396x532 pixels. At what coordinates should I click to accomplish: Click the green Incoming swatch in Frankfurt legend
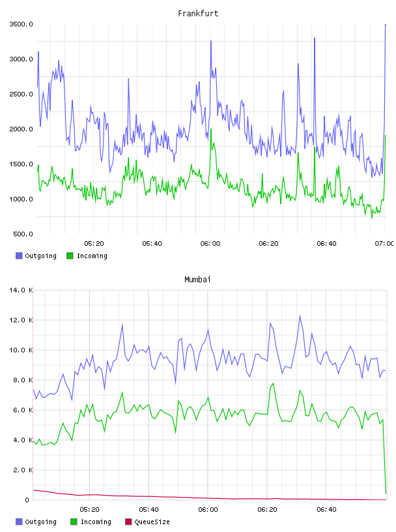(70, 256)
